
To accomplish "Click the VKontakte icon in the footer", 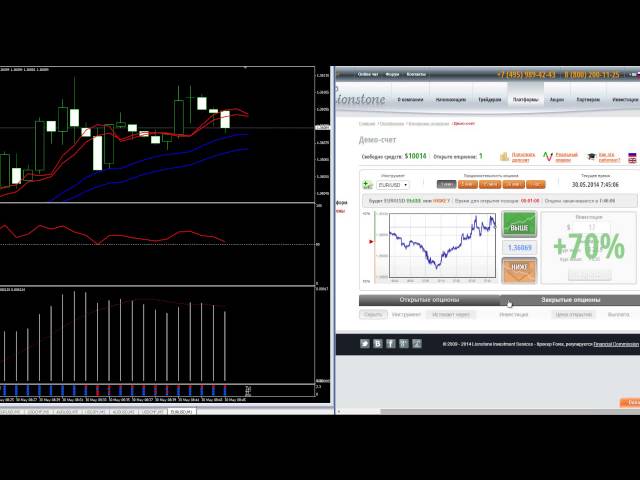I will [x=379, y=344].
